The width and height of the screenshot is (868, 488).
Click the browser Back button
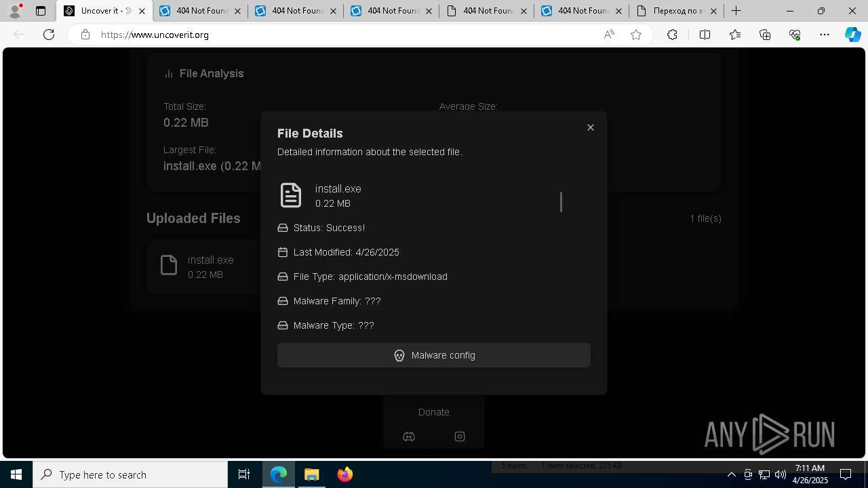tap(19, 35)
